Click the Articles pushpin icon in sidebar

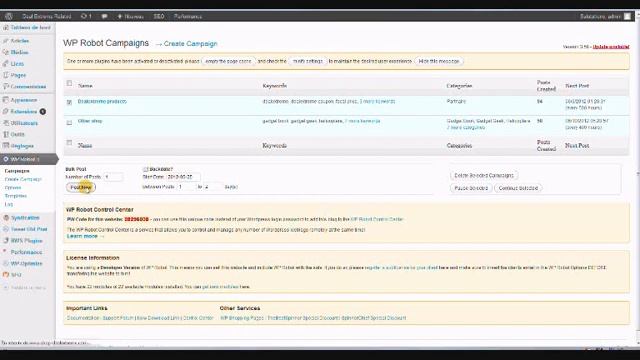[x=5, y=41]
